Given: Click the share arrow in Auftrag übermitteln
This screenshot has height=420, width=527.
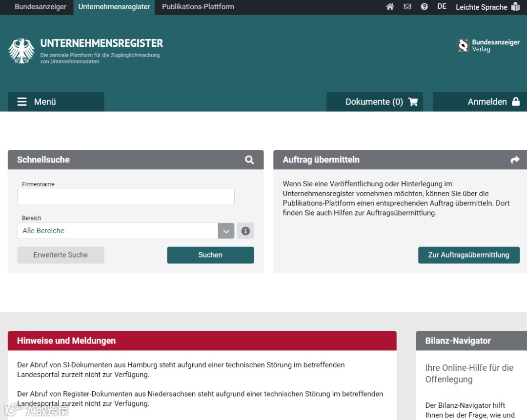Looking at the screenshot, I should [515, 160].
